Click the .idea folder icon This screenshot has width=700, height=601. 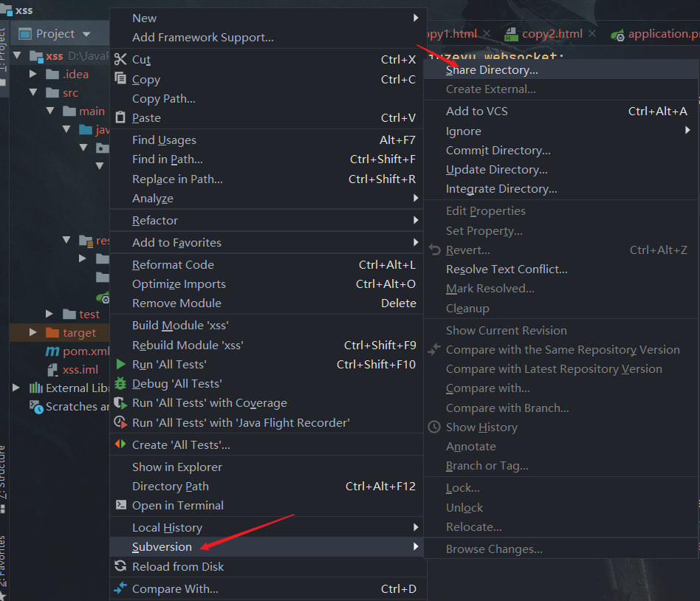52,74
